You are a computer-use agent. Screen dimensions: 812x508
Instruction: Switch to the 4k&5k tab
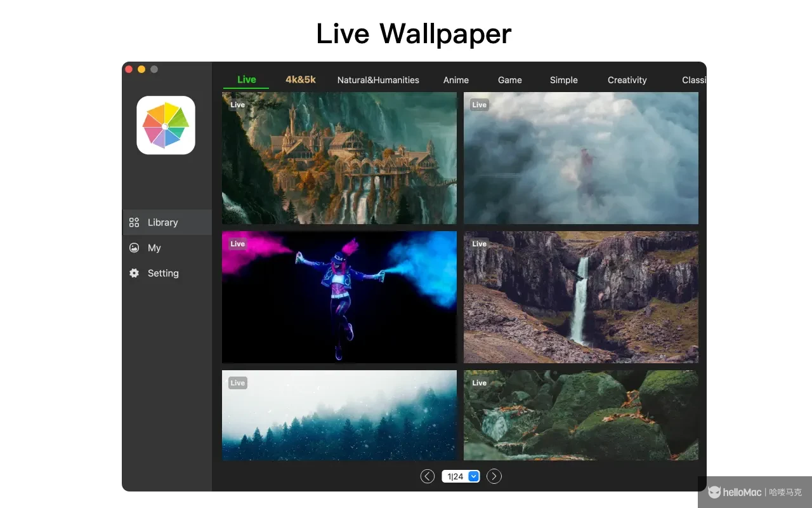click(x=301, y=79)
